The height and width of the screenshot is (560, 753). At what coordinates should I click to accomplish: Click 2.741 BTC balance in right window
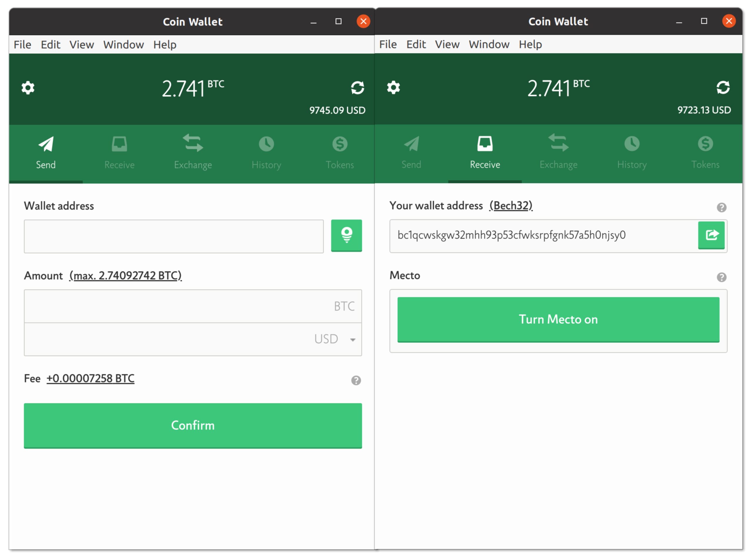[x=559, y=88]
